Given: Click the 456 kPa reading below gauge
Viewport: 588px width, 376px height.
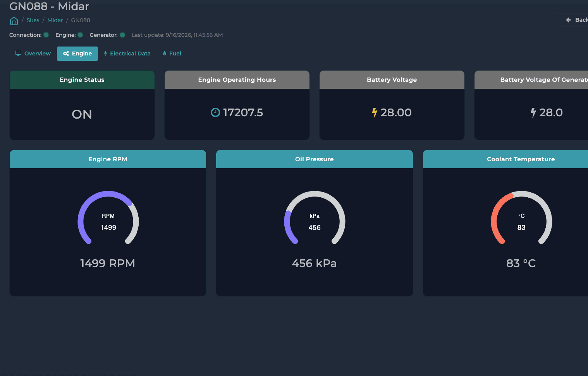Looking at the screenshot, I should [314, 263].
